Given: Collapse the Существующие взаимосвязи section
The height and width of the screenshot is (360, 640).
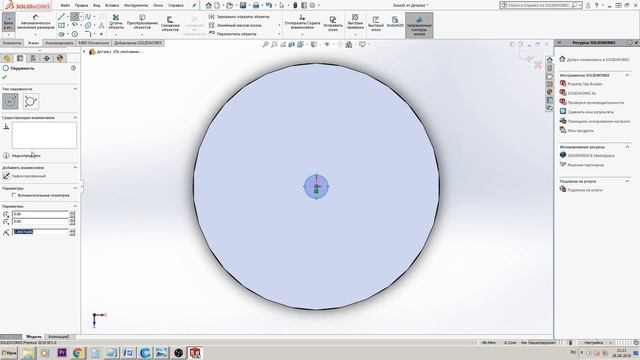Looking at the screenshot, I should pos(75,118).
